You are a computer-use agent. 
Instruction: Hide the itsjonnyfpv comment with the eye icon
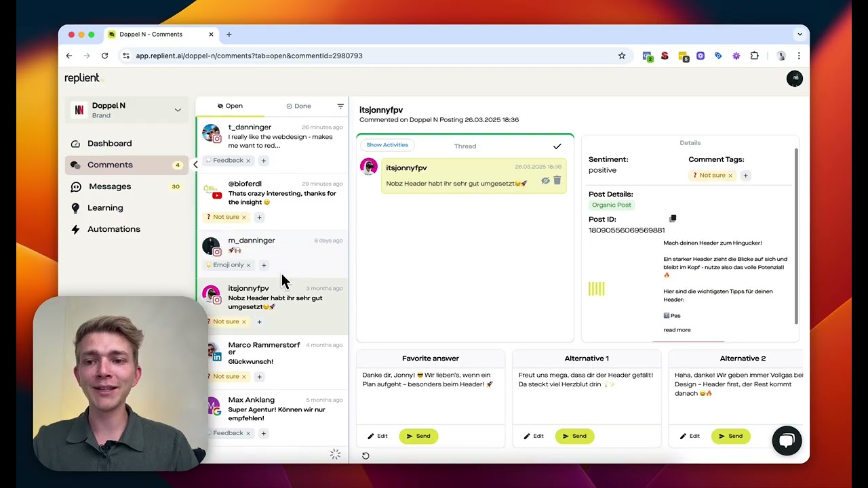pos(545,181)
